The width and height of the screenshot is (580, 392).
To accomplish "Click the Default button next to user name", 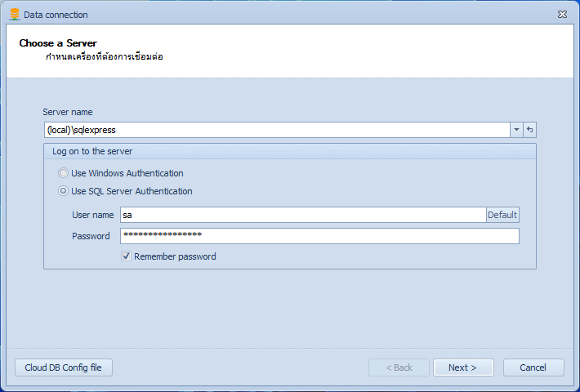I will pyautogui.click(x=502, y=215).
